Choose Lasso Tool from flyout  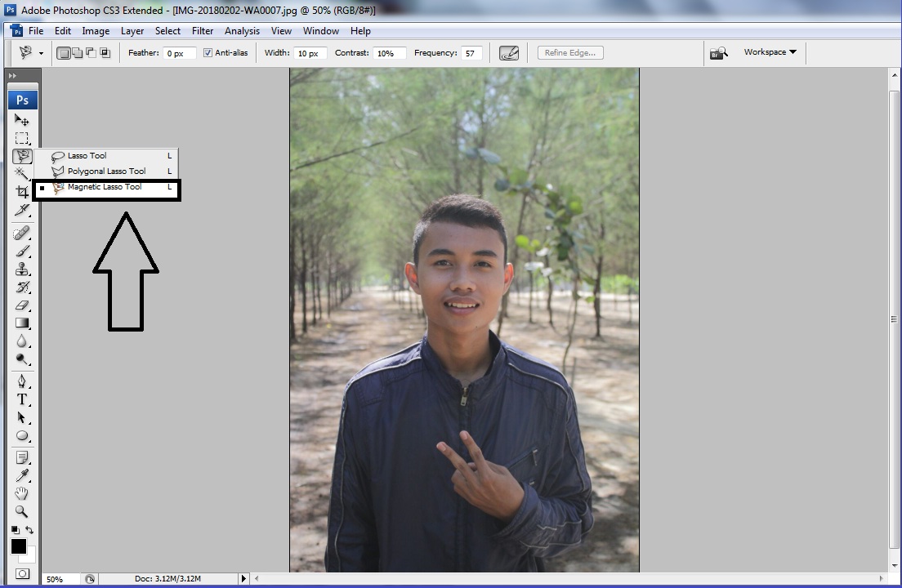(106, 156)
